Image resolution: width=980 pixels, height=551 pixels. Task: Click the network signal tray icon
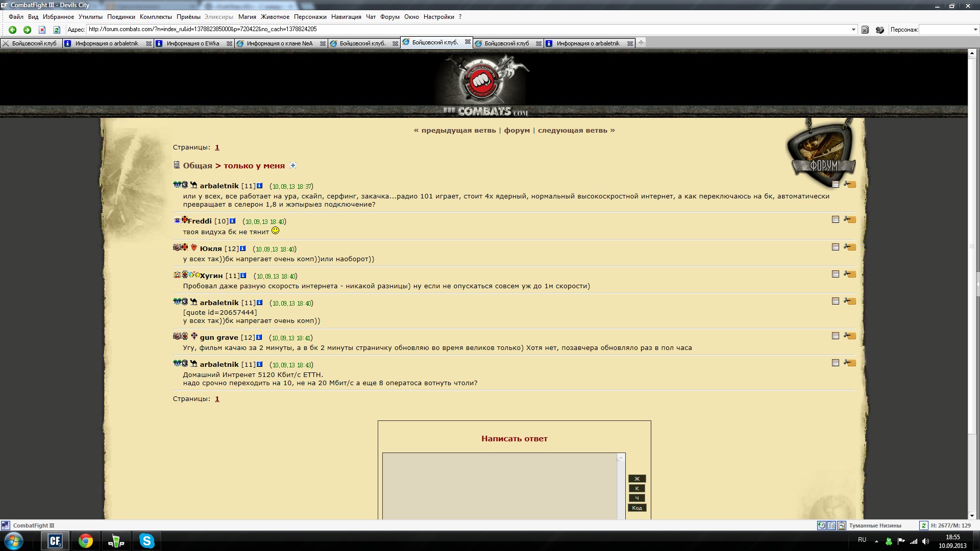(914, 541)
